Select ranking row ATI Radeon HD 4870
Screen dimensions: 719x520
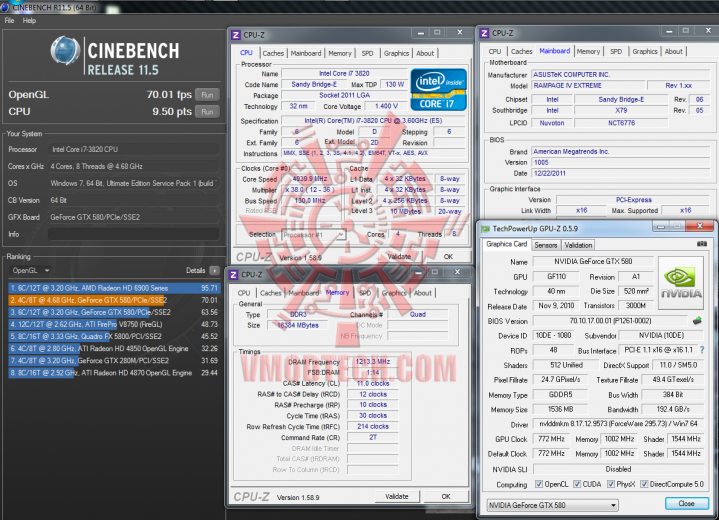click(114, 373)
